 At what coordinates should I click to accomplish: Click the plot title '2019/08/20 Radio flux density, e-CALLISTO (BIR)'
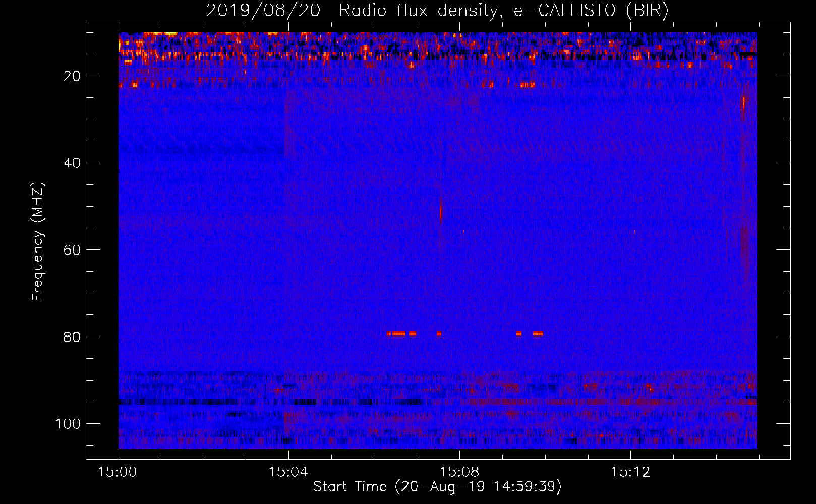[437, 10]
